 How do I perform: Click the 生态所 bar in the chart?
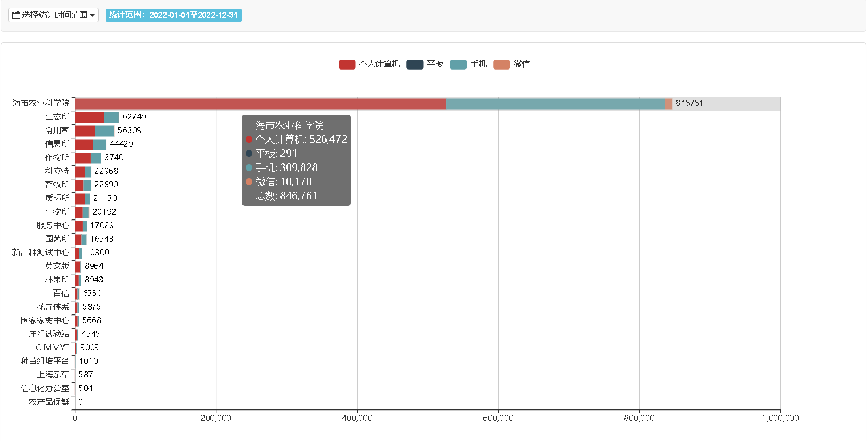coord(97,117)
